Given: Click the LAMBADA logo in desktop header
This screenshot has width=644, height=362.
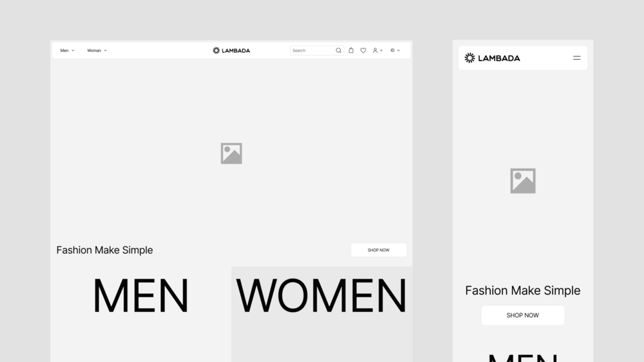Looking at the screenshot, I should tap(231, 51).
